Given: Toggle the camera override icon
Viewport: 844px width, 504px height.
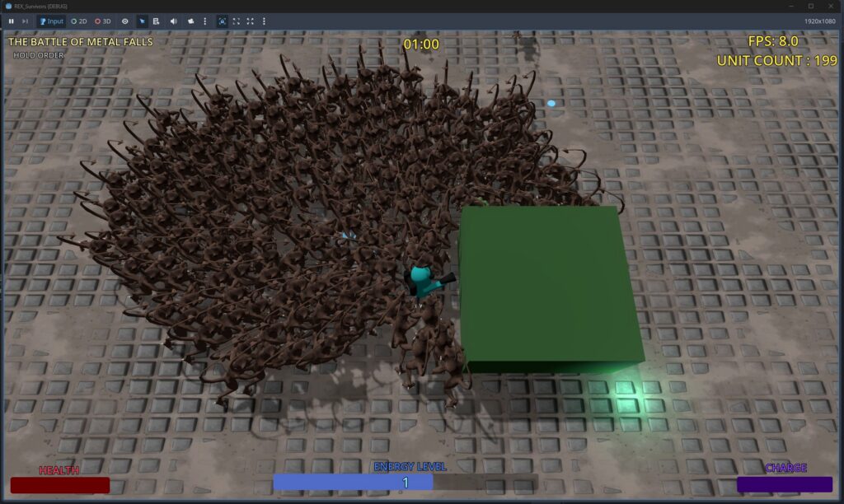Looking at the screenshot, I should pyautogui.click(x=190, y=21).
